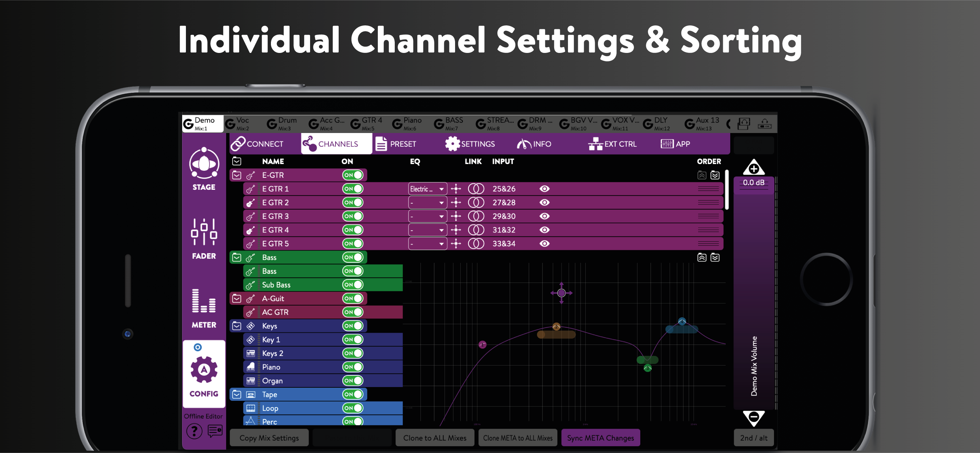Image resolution: width=980 pixels, height=453 pixels.
Task: Toggle stereo link for E GTR 4
Action: [x=476, y=230]
